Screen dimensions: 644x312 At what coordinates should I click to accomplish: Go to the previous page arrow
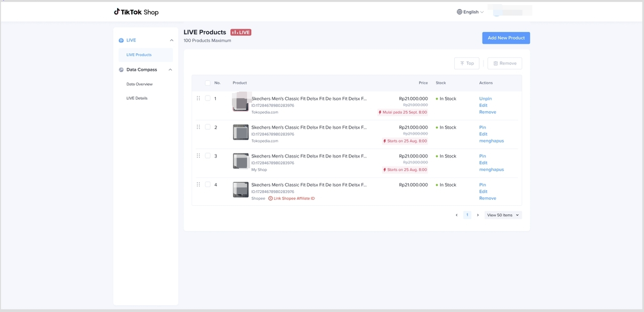click(x=456, y=215)
